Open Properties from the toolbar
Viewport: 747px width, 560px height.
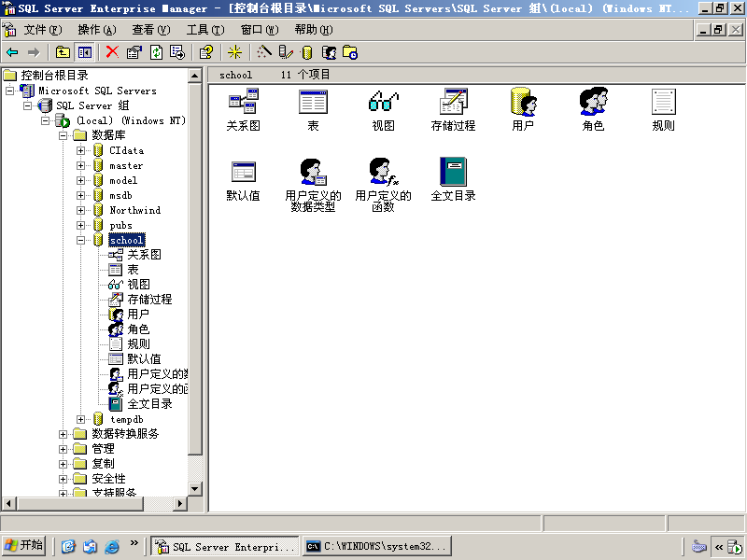[134, 52]
